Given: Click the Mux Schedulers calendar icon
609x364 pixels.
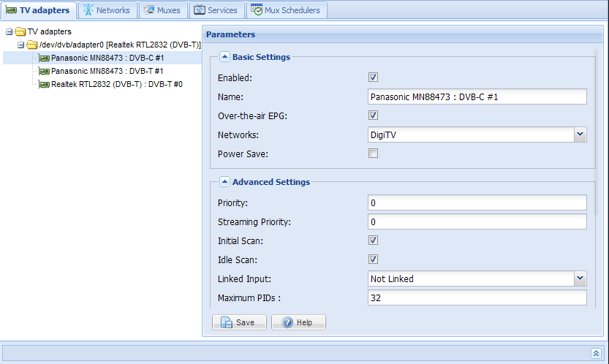Looking at the screenshot, I should pyautogui.click(x=257, y=10).
